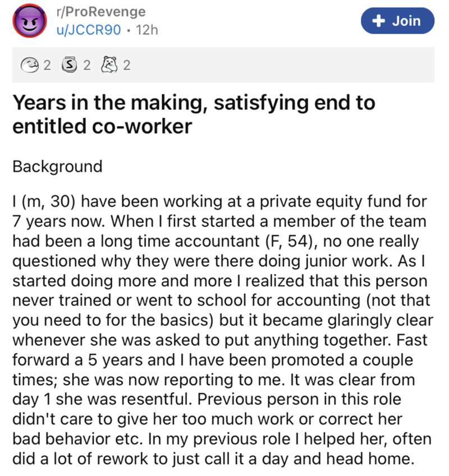Open the r/ProRevenge subreddit link
449x476 pixels.
click(101, 12)
